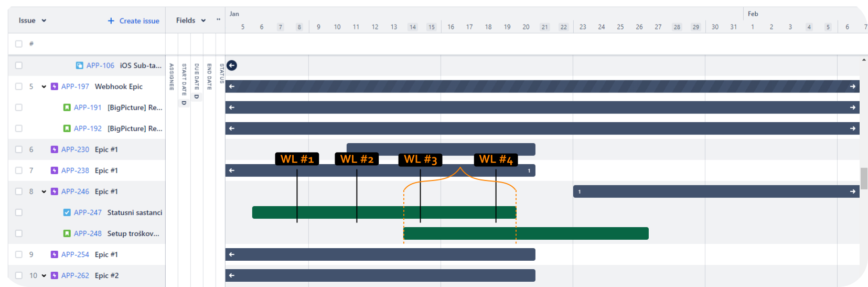Click the plus icon beside Create issue
This screenshot has height=287, width=868.
[x=111, y=21]
